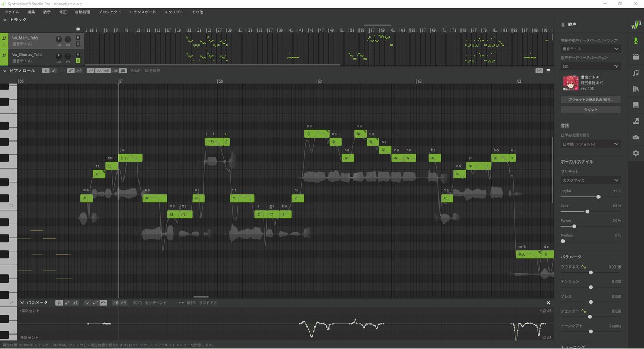Click the Synthesizer V logo icon
Screen dimensions: 644x349
click(636, 24)
